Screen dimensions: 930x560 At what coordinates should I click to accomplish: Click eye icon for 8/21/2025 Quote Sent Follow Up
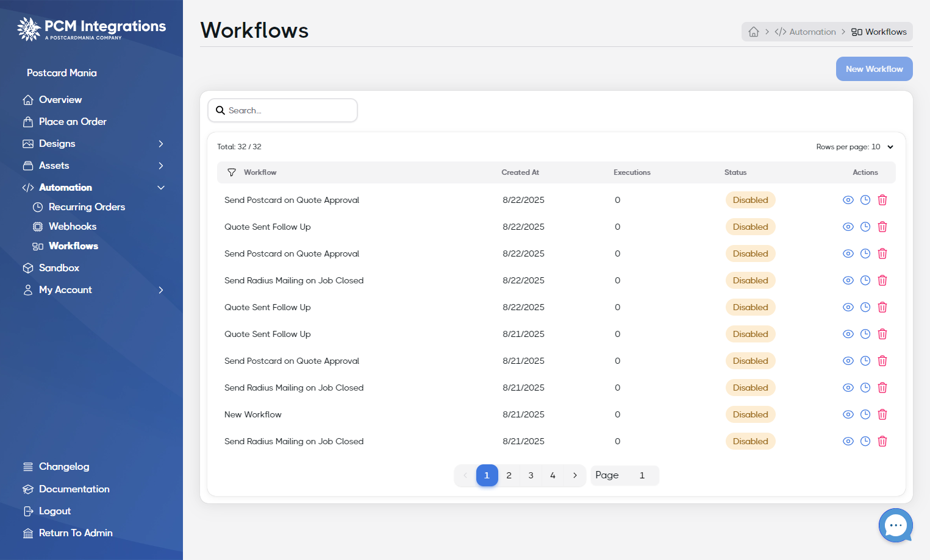coord(848,334)
